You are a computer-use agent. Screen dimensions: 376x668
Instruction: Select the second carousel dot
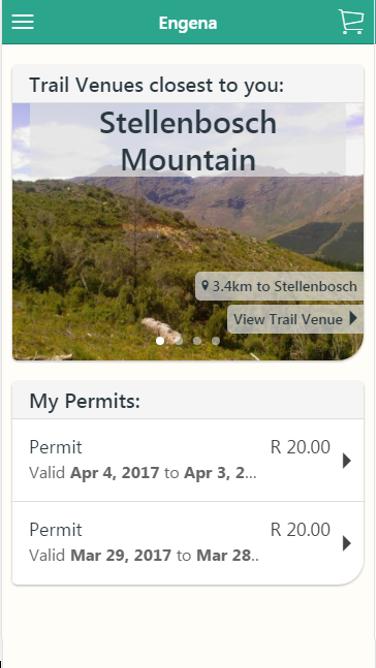tap(179, 341)
